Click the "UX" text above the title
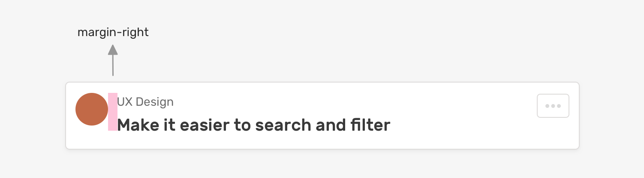 (x=124, y=102)
